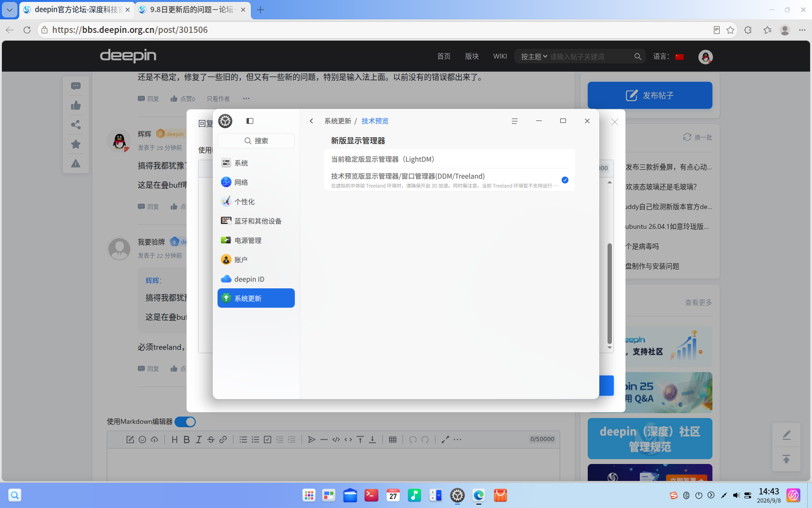Screen dimensions: 812x508
Task: Expand editor to fullscreen icon
Action: click(445, 440)
